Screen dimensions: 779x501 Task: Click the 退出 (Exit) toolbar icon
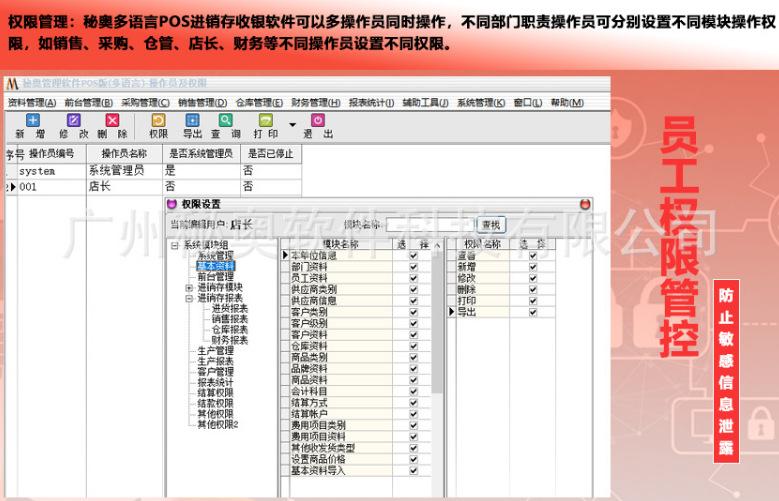click(x=318, y=121)
